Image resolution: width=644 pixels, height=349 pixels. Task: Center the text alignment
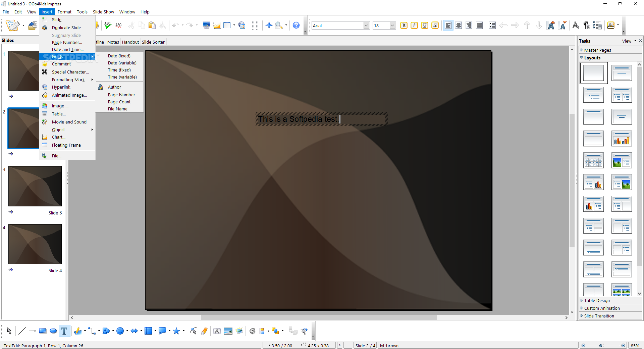pos(459,25)
